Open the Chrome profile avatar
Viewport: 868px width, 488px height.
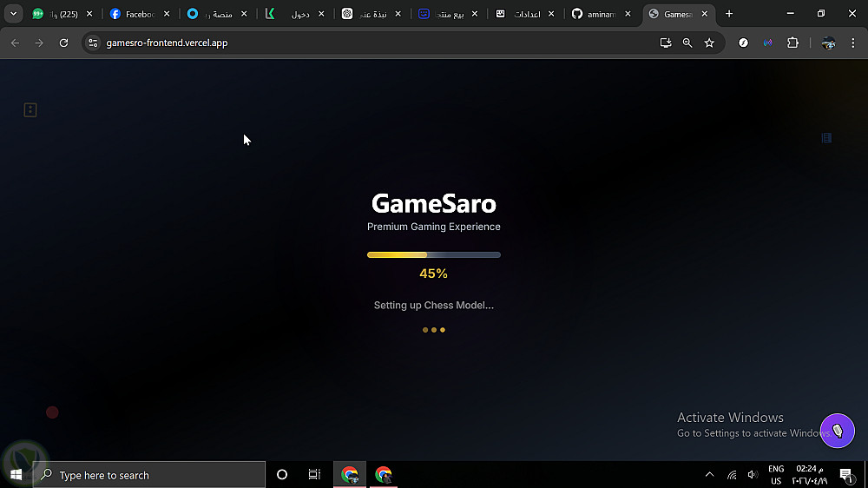pyautogui.click(x=828, y=43)
